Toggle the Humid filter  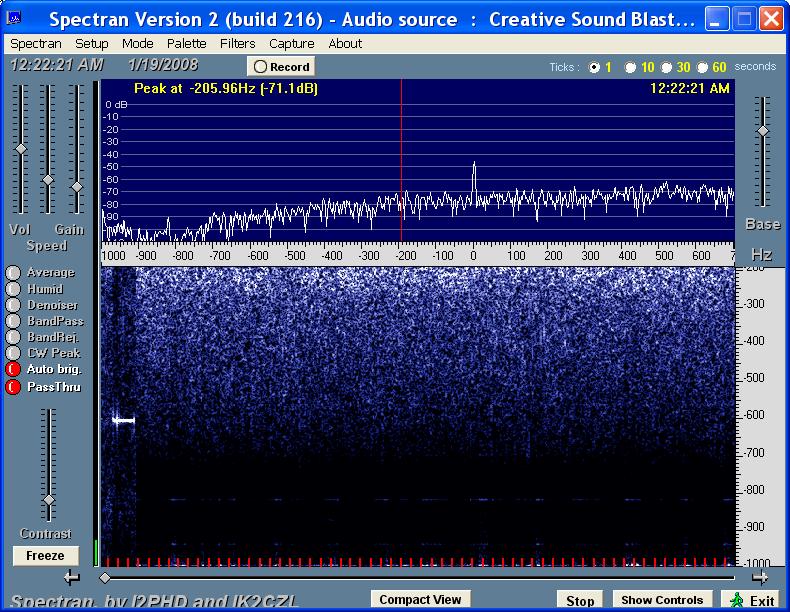13,289
